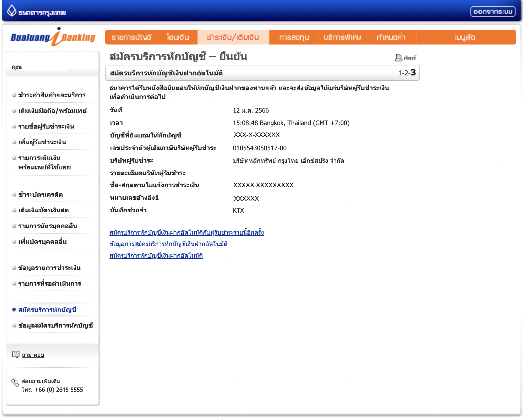This screenshot has width=526, height=420.
Task: Select the ชำระเงิน/เติมเงิน tab
Action: point(233,37)
